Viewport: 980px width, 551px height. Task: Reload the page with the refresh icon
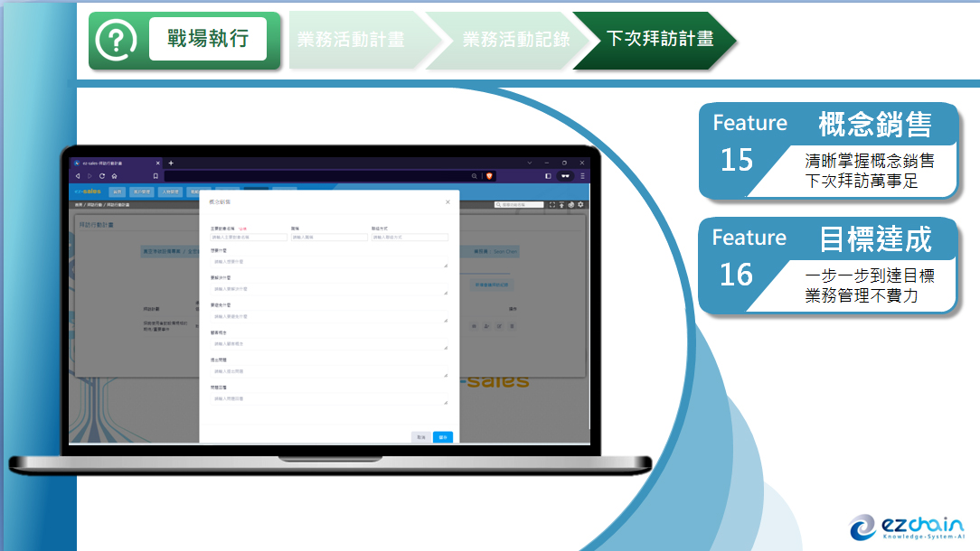[x=102, y=176]
